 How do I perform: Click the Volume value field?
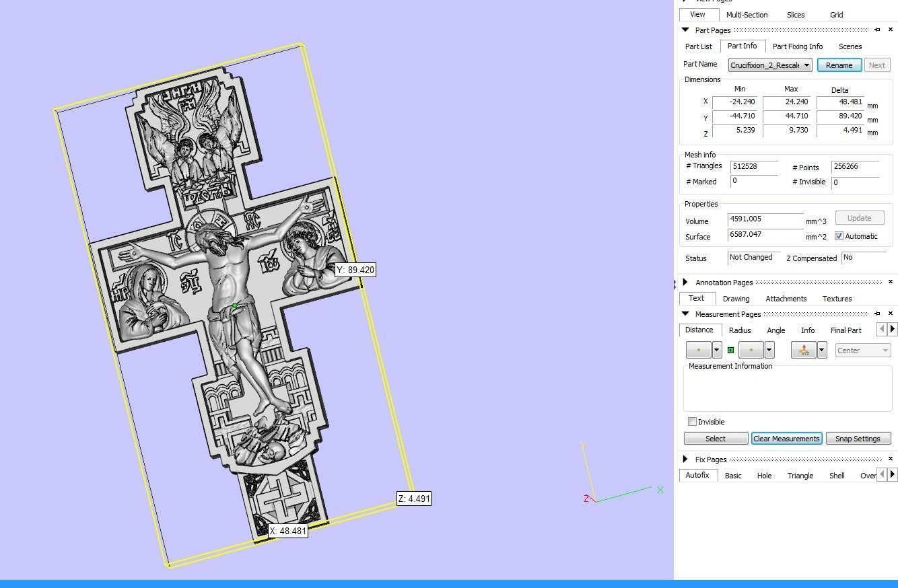(765, 219)
